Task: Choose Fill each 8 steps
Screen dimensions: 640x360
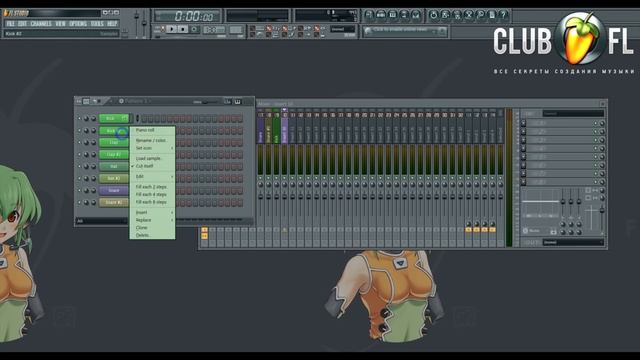Action: [152, 202]
